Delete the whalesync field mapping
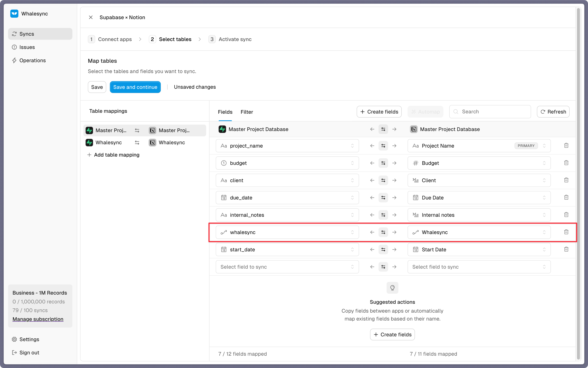The image size is (588, 368). point(566,232)
